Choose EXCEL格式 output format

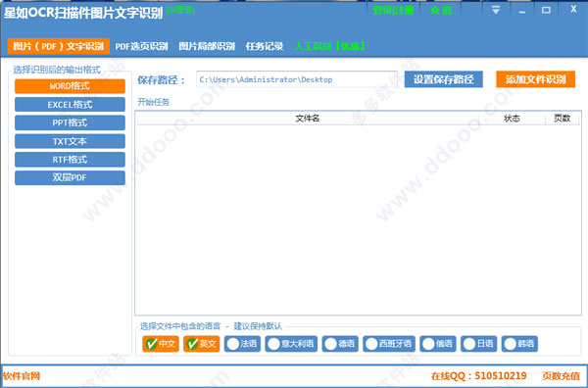pyautogui.click(x=70, y=105)
